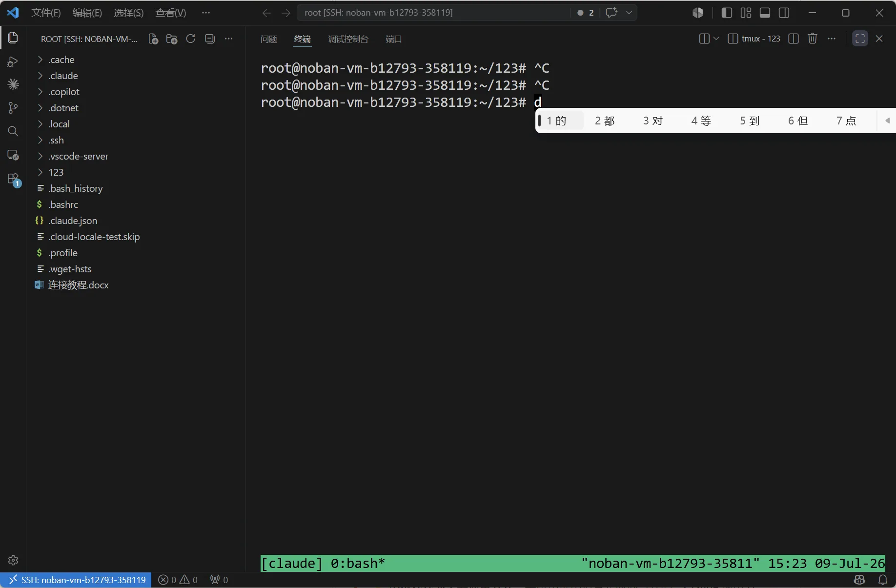Toggle the bottom panel layout button
896x588 pixels.
pyautogui.click(x=765, y=13)
